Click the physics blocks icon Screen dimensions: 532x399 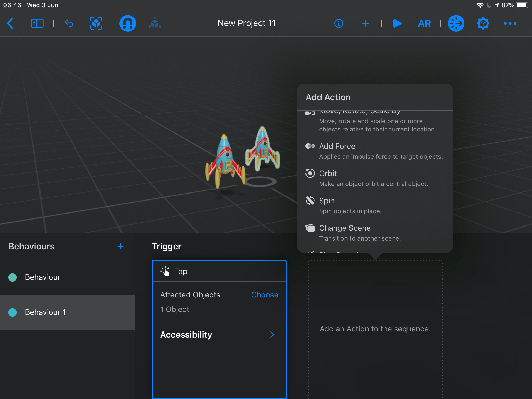(x=155, y=23)
